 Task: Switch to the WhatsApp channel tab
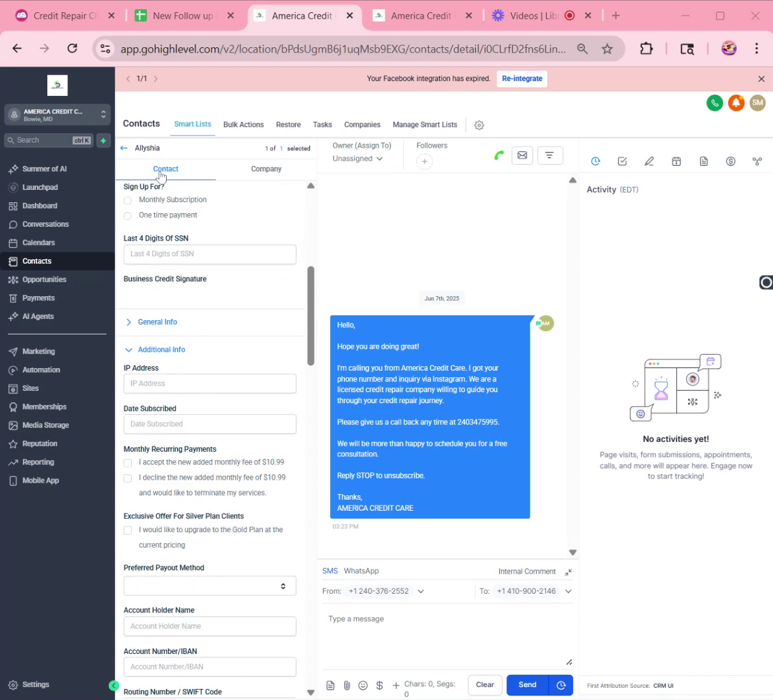pyautogui.click(x=361, y=571)
